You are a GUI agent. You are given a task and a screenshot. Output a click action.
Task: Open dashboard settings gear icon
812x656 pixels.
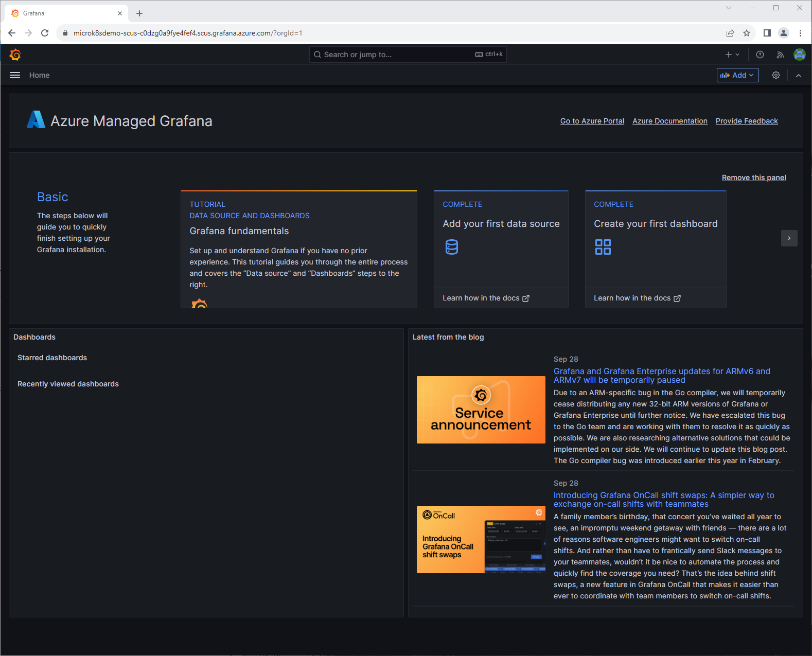point(775,75)
